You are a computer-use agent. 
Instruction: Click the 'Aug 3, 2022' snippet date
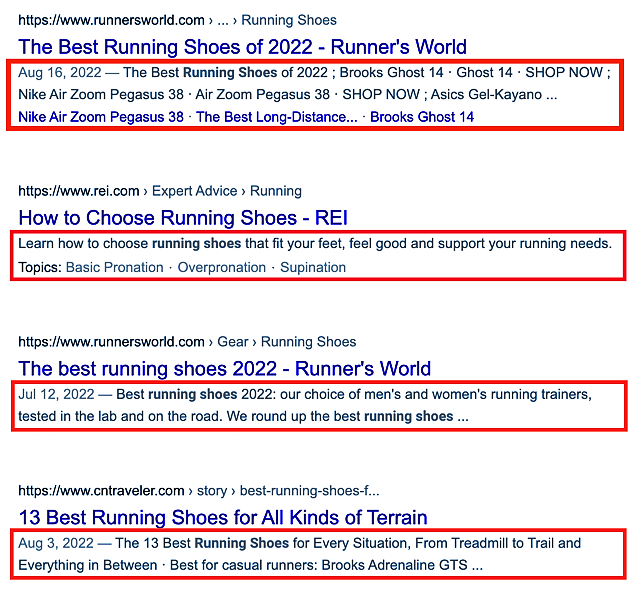56,543
